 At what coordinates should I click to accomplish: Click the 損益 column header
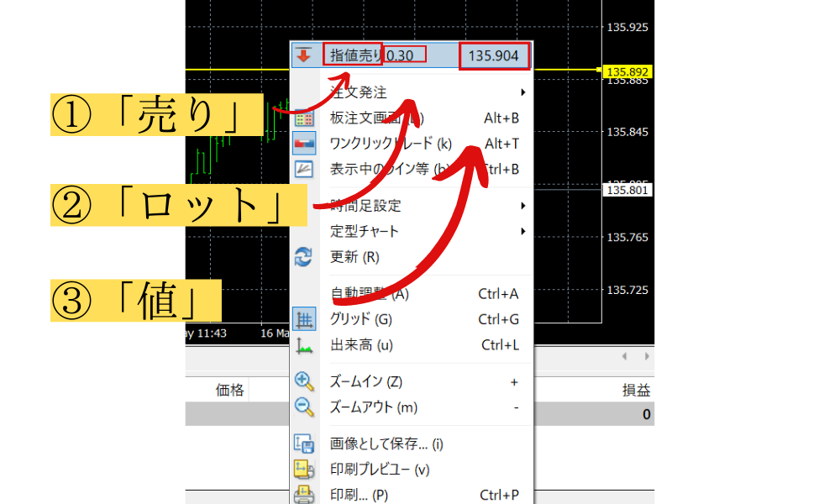tap(636, 390)
